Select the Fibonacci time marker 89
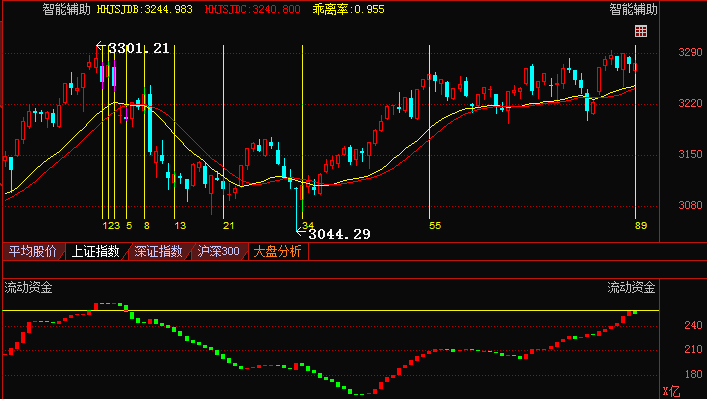 tap(641, 225)
